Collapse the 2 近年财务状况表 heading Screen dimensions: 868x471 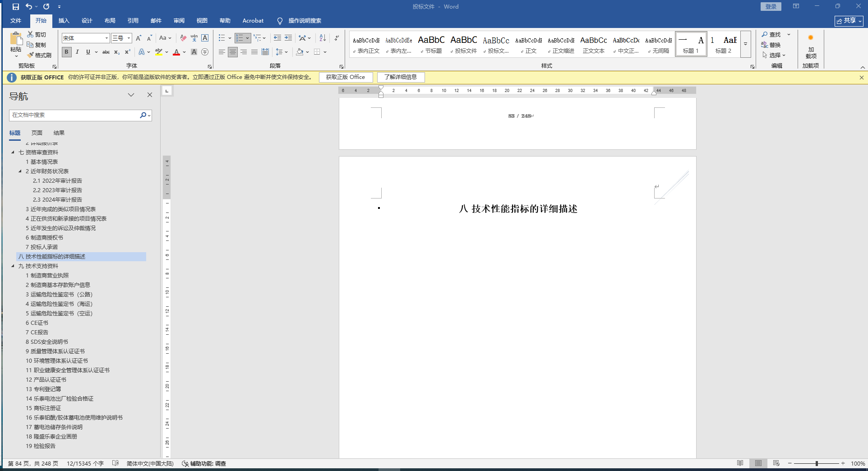pyautogui.click(x=20, y=171)
